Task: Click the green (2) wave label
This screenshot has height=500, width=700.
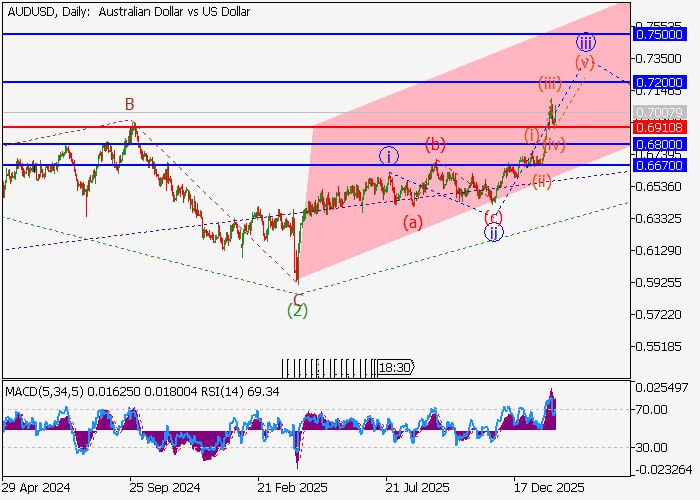Action: click(297, 311)
